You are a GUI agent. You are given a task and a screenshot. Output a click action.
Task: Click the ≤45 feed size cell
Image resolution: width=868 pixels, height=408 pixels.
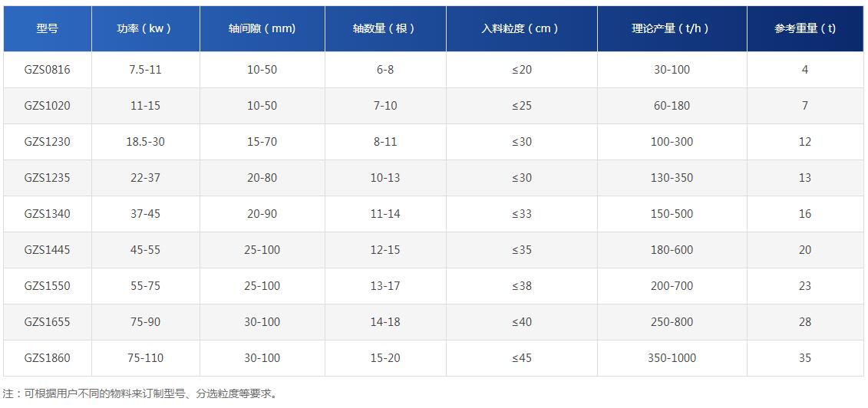pyautogui.click(x=521, y=357)
